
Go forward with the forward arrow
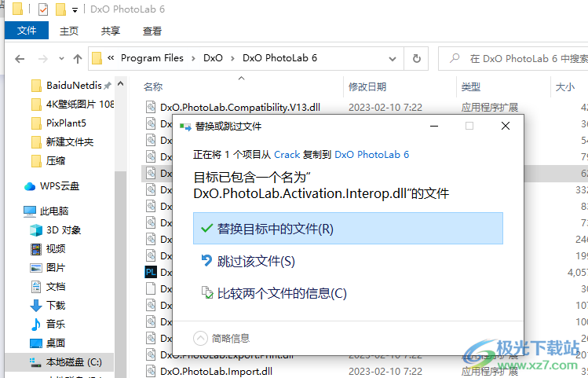[43, 59]
